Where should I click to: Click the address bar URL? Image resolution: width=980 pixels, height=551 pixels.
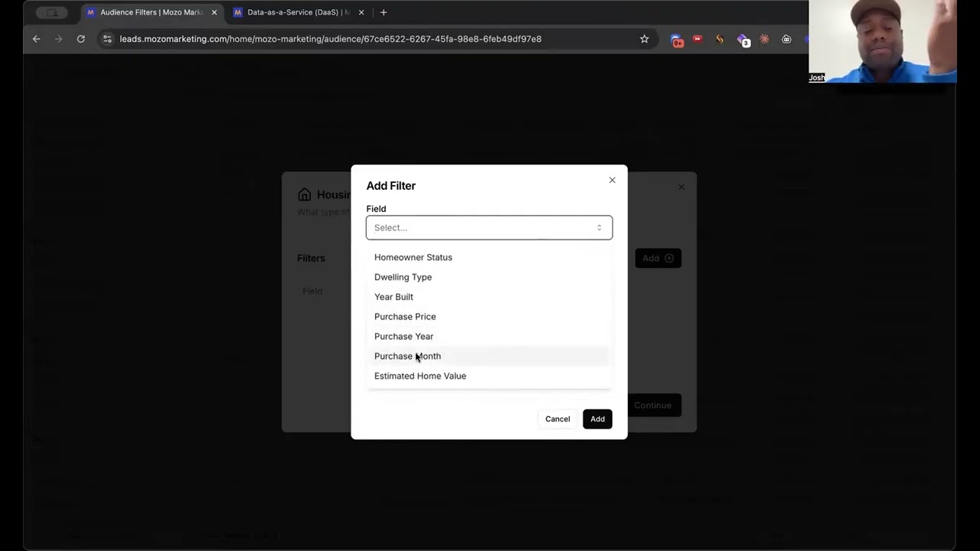[x=331, y=39]
